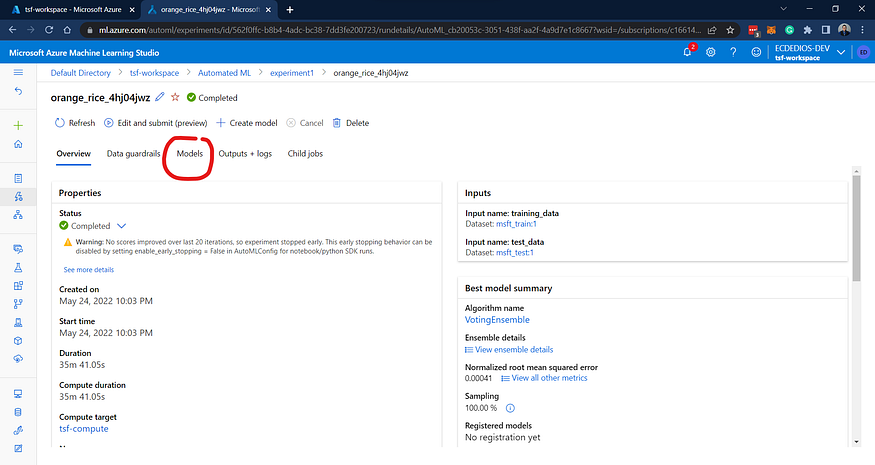This screenshot has height=465, width=875.
Task: Switch to the Data guardrails tab
Action: [x=133, y=154]
